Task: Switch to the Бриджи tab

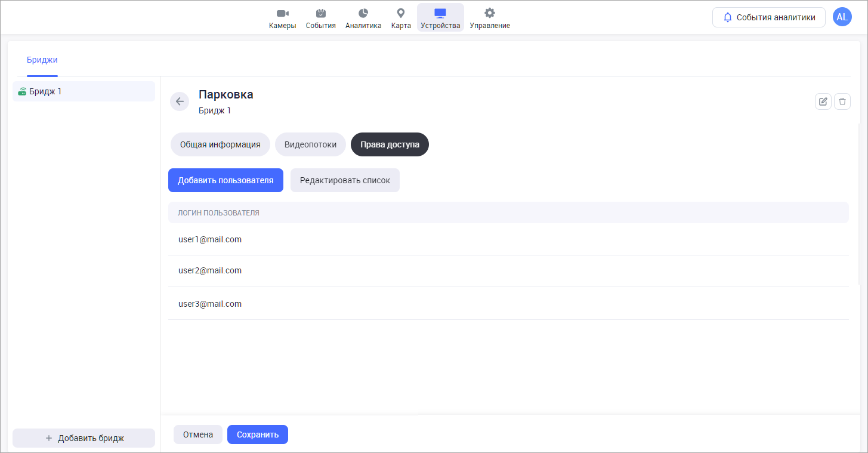Action: pyautogui.click(x=42, y=60)
